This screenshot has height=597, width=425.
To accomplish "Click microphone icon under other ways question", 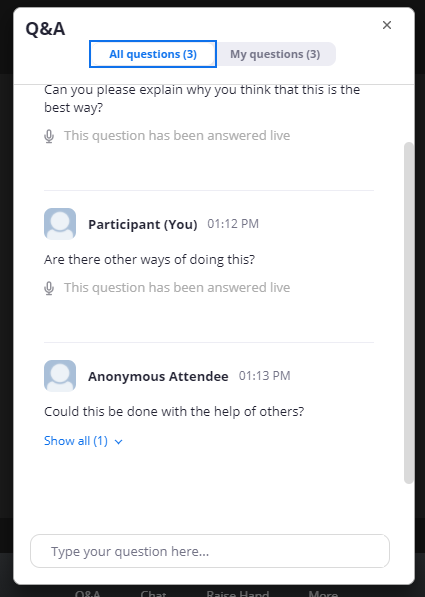I will [x=49, y=288].
